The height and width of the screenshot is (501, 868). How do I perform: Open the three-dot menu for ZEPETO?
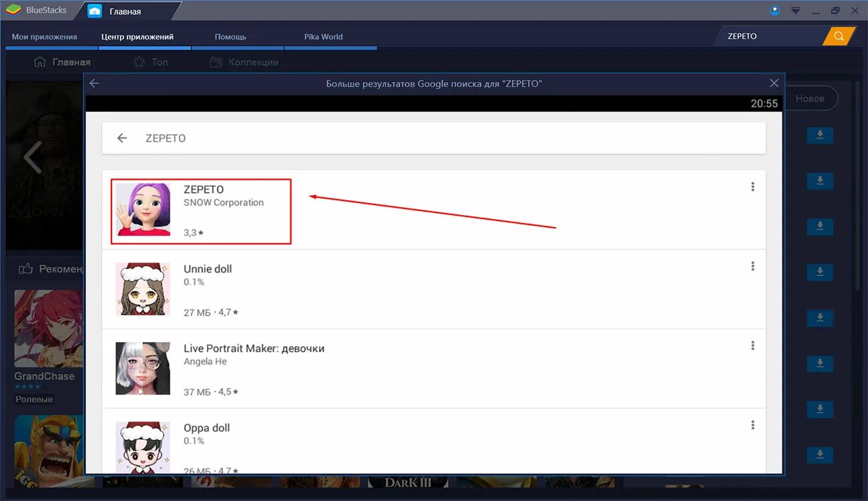pyautogui.click(x=752, y=187)
